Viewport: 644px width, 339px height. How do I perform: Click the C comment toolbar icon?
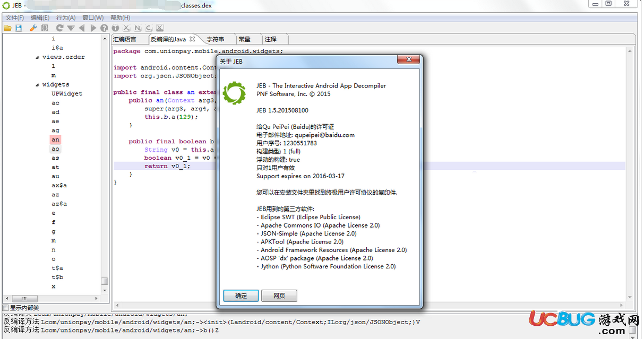(x=149, y=28)
